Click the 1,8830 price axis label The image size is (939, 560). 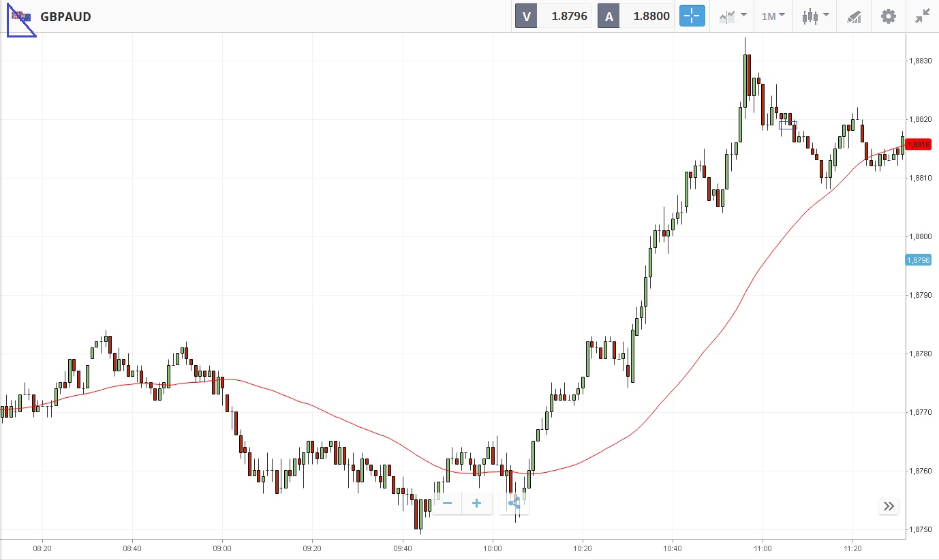pos(920,61)
